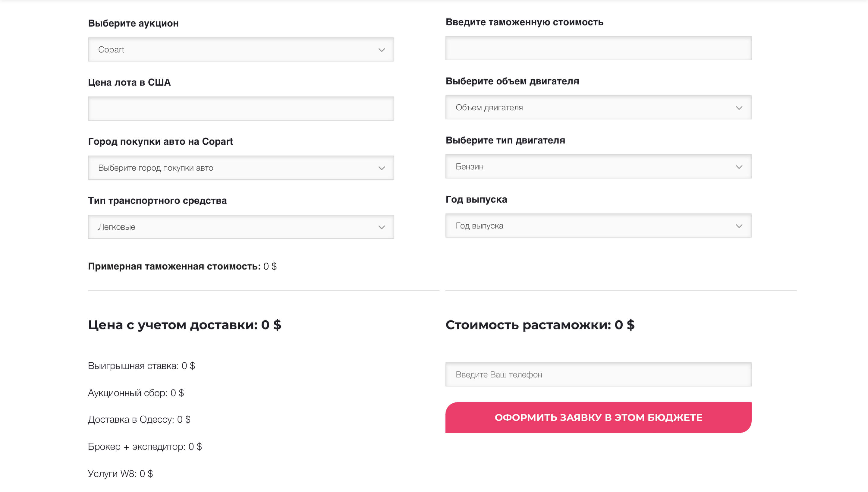Open the Copart auction dropdown
This screenshot has width=868, height=492.
coord(241,49)
